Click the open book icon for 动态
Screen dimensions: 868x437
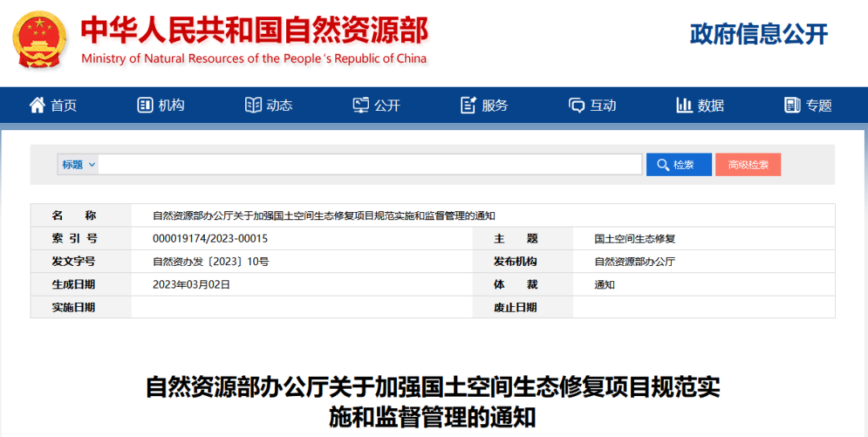click(253, 105)
